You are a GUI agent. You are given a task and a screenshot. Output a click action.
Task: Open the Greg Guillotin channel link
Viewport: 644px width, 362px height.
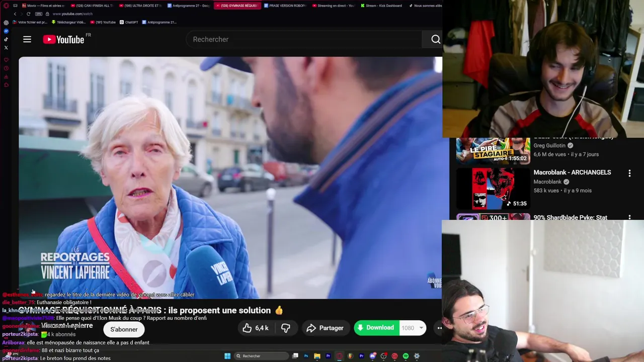[549, 145]
